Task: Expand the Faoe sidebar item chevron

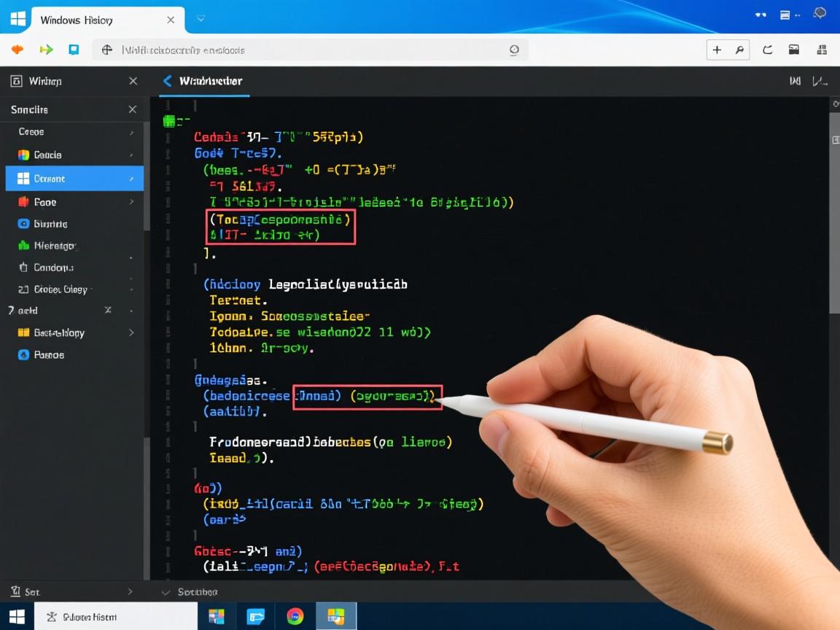Action: click(x=132, y=202)
